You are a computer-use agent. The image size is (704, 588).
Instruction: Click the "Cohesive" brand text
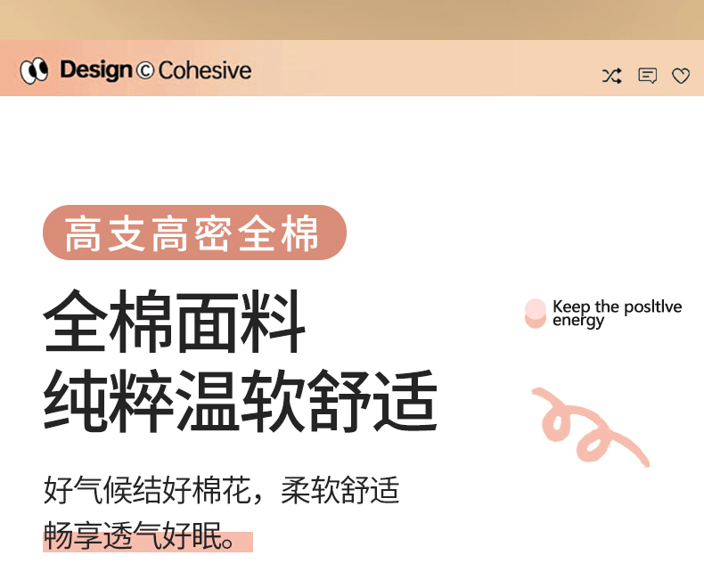205,70
